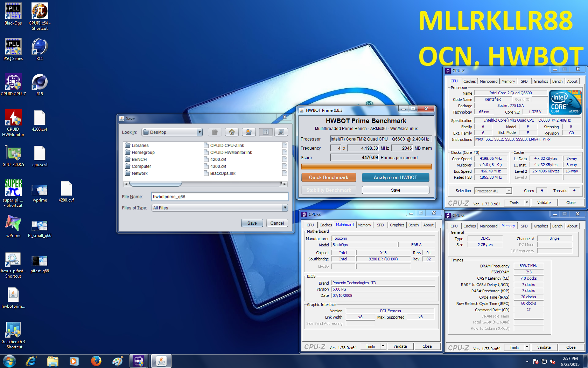Click Validate in top CPU-Z window
The height and width of the screenshot is (368, 588).
(x=544, y=203)
